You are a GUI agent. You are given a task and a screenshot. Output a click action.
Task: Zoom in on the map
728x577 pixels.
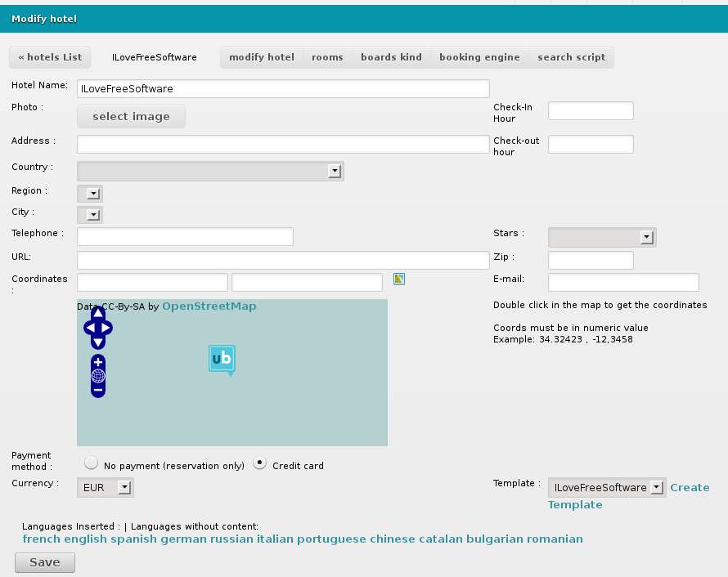pos(98,362)
